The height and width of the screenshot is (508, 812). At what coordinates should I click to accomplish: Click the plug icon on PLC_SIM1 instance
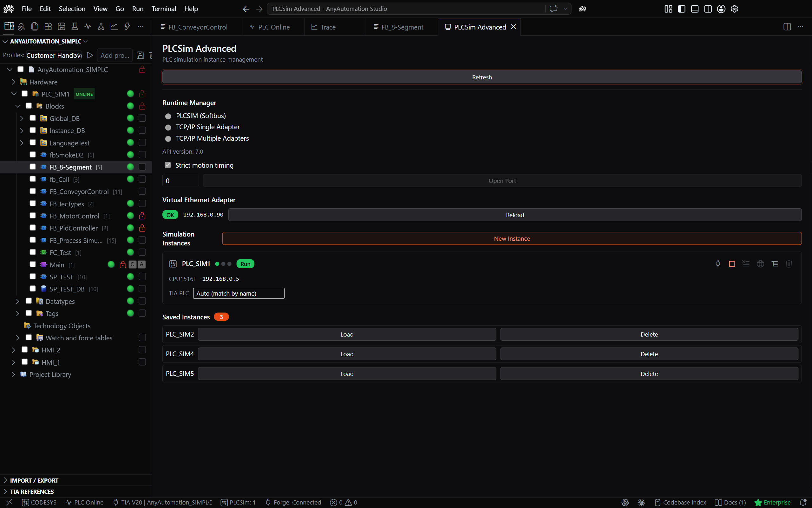pyautogui.click(x=718, y=264)
